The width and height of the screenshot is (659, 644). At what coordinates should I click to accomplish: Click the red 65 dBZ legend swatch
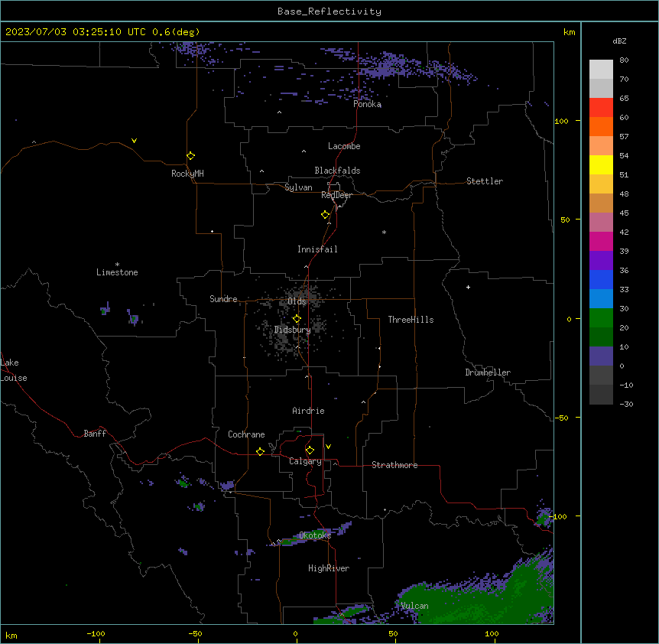pos(601,107)
